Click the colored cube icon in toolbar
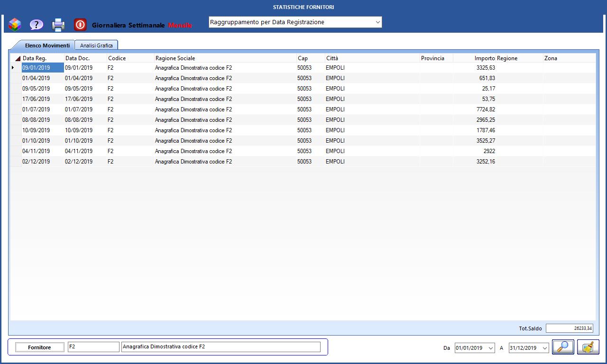Viewport: 607px width, 364px height. click(15, 24)
